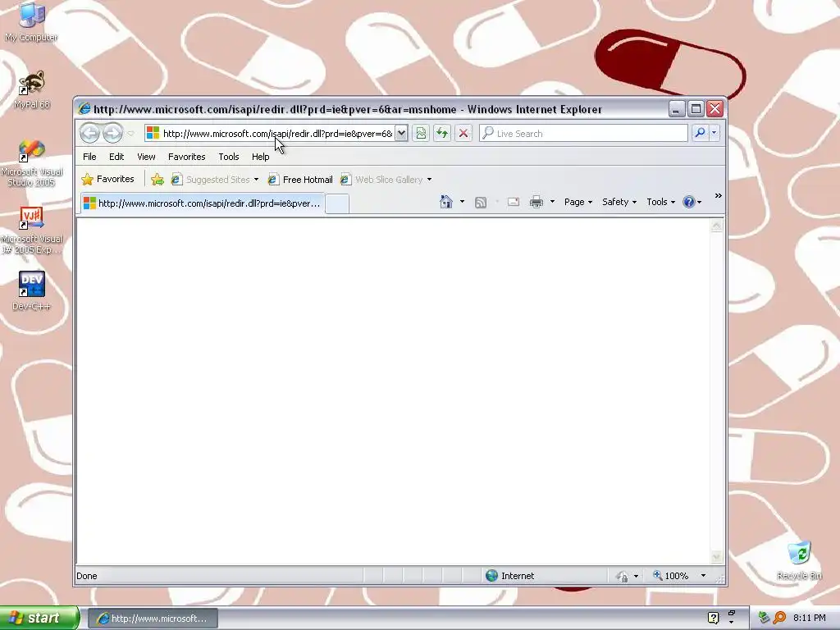840x630 pixels.
Task: Click Protected Mode status icon
Action: [622, 577]
